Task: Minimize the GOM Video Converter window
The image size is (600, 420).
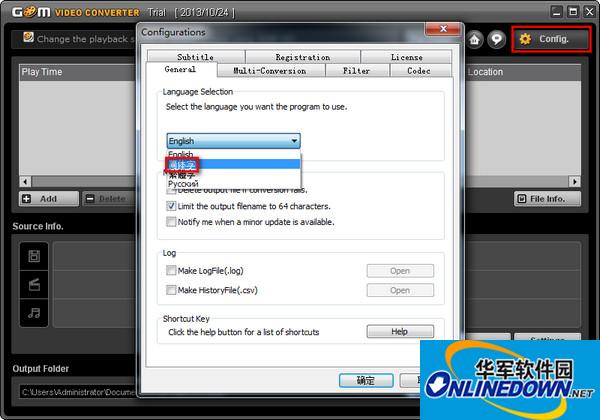Action: [x=557, y=12]
